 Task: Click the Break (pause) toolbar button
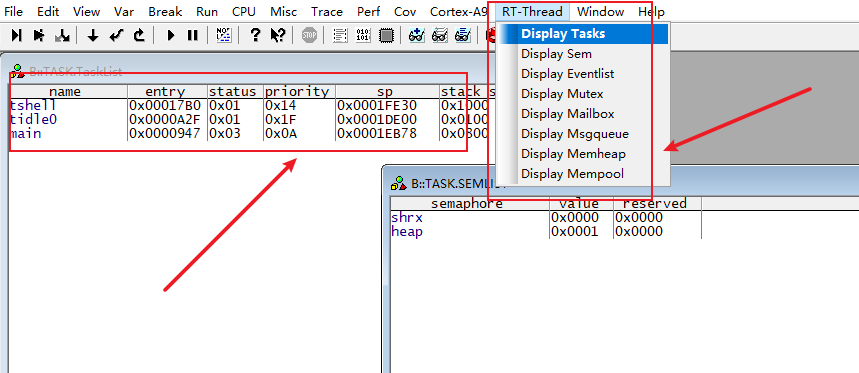point(192,36)
